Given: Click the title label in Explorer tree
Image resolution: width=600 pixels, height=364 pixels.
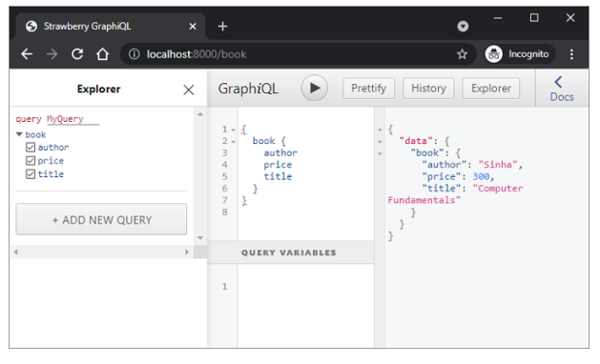Looking at the screenshot, I should tap(51, 174).
